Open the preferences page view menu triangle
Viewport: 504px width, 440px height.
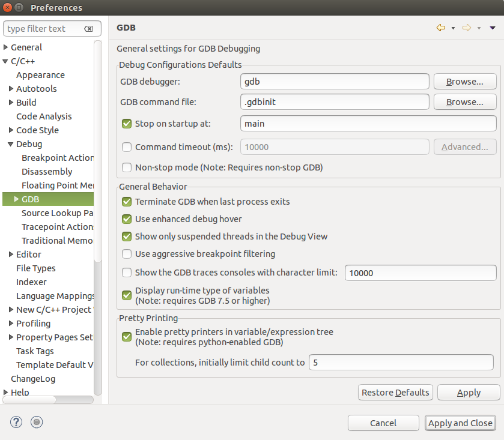pyautogui.click(x=493, y=28)
